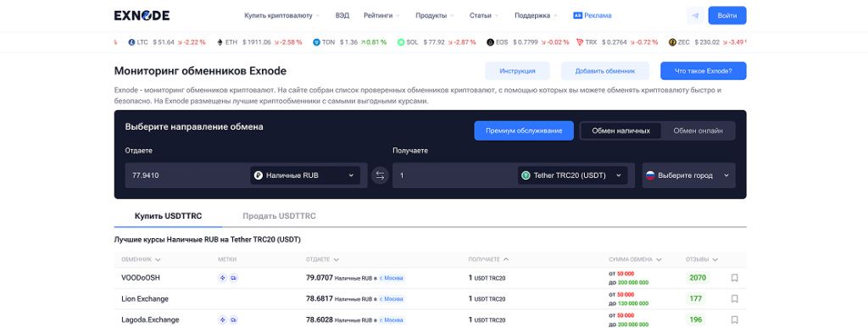This screenshot has width=868, height=328.
Task: Expand the Поддержка menu
Action: (536, 15)
